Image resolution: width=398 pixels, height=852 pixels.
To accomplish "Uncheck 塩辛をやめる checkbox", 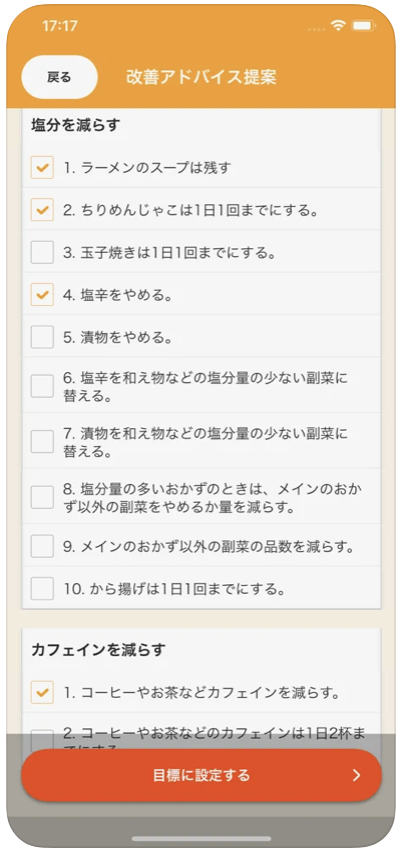I will click(42, 295).
